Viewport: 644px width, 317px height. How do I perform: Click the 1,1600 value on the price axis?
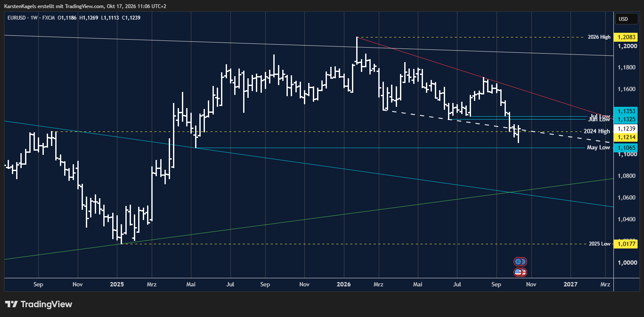tap(627, 89)
